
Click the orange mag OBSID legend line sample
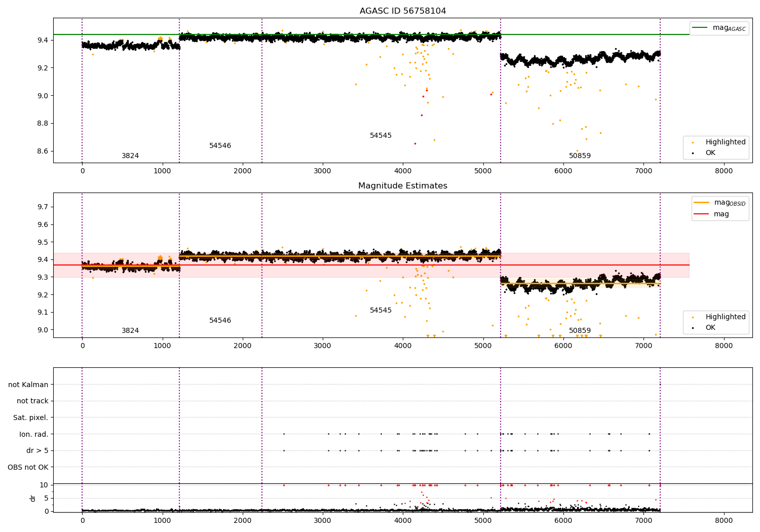click(x=702, y=203)
